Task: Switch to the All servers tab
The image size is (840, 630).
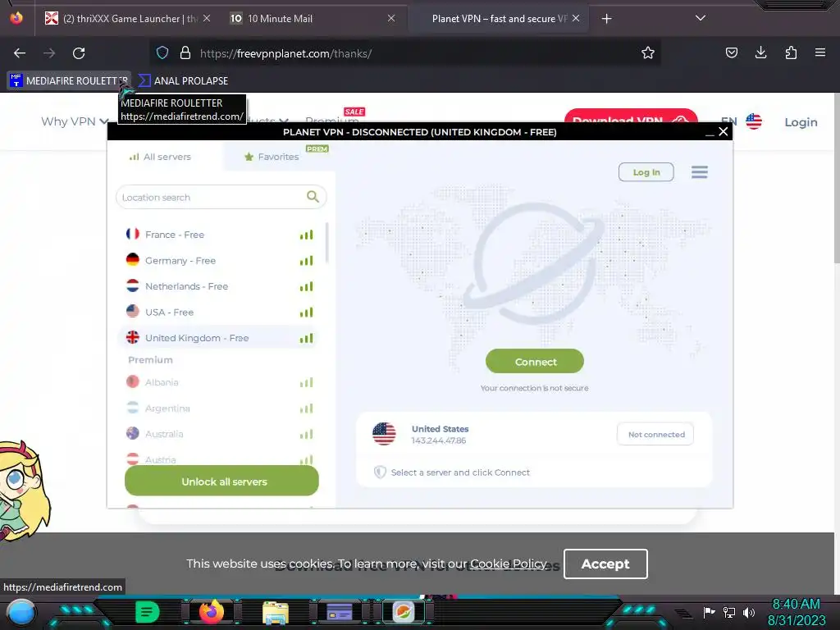Action: click(x=160, y=157)
